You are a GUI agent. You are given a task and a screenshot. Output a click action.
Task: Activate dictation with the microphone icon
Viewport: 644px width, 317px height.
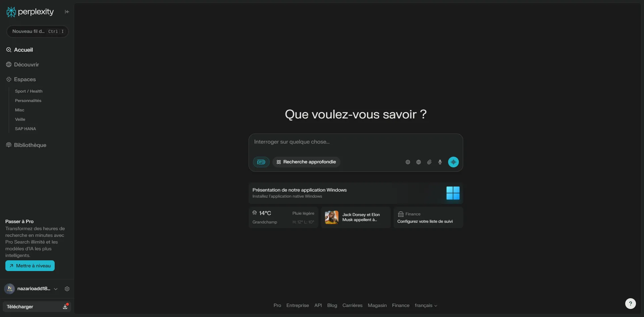440,162
